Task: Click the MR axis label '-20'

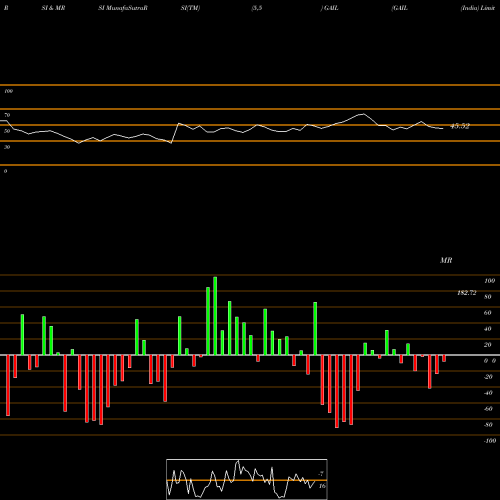Action: click(x=488, y=377)
